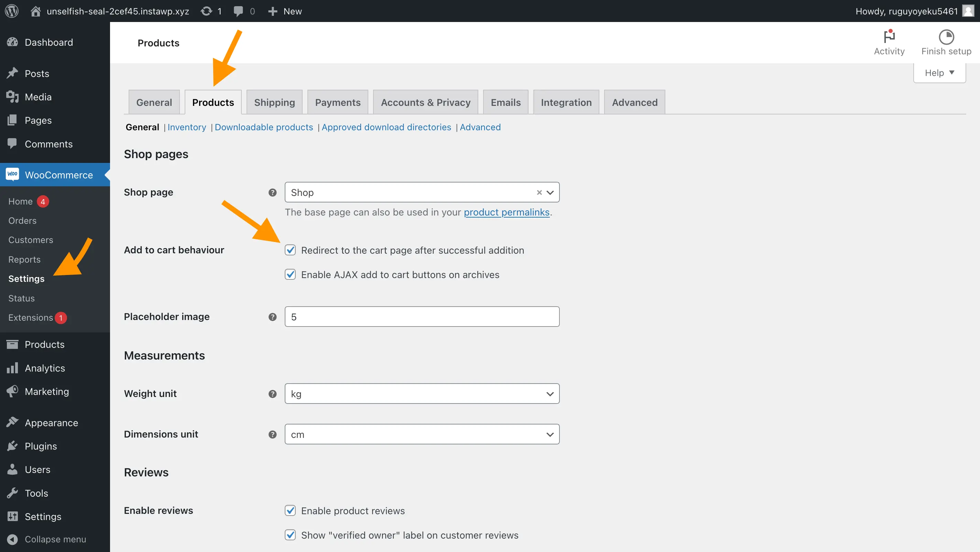The height and width of the screenshot is (552, 980).
Task: Click the product permalinks link
Action: coord(507,211)
